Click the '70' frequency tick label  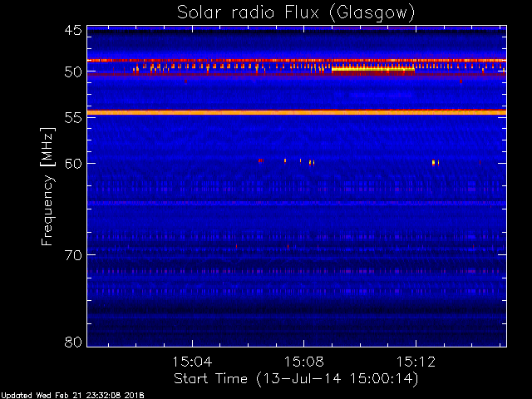73,255
